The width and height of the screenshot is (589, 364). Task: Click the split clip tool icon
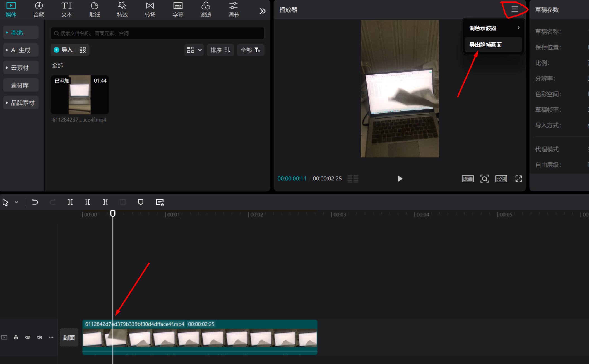(70, 202)
